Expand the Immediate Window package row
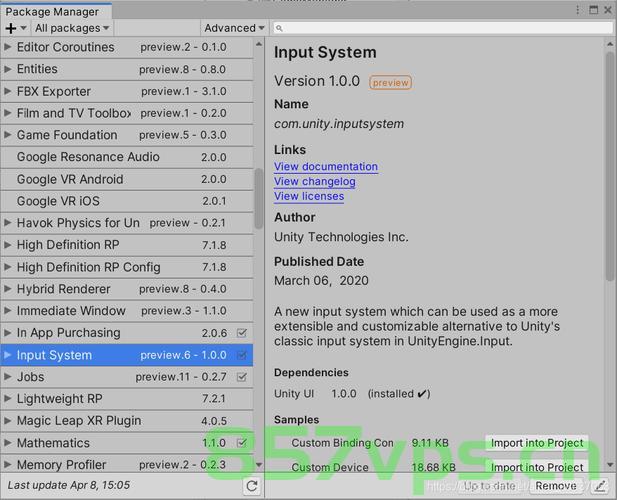This screenshot has height=500, width=617. [7, 311]
